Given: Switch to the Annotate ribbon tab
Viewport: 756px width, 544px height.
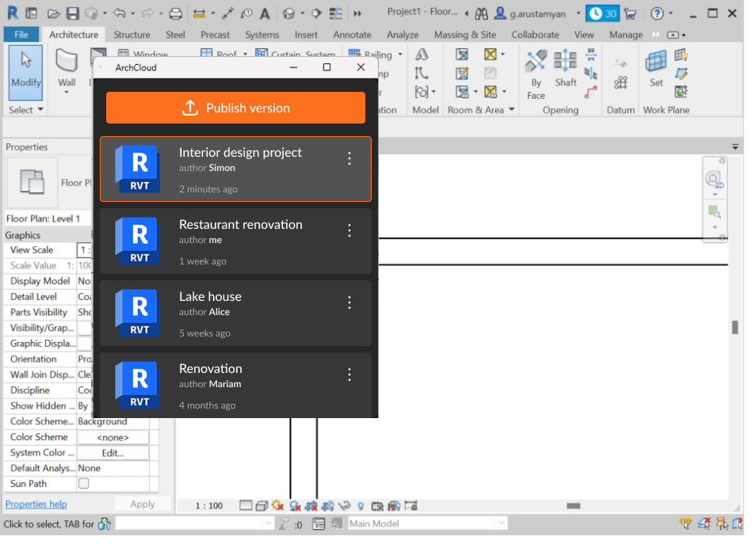Looking at the screenshot, I should (352, 34).
